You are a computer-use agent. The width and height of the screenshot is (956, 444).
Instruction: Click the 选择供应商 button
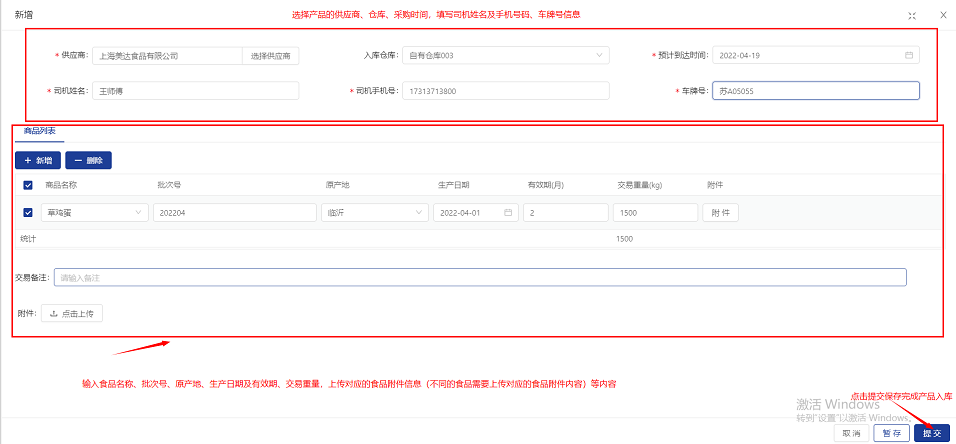coord(271,56)
